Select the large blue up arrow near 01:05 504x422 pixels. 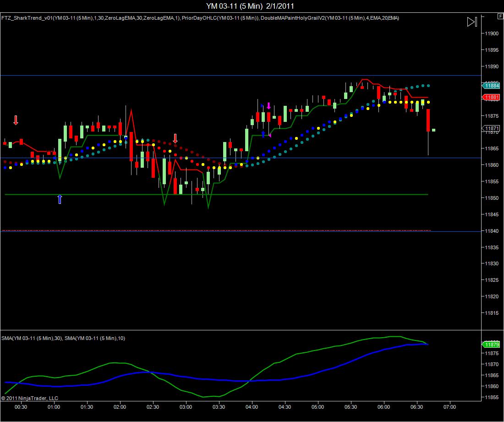click(x=60, y=199)
